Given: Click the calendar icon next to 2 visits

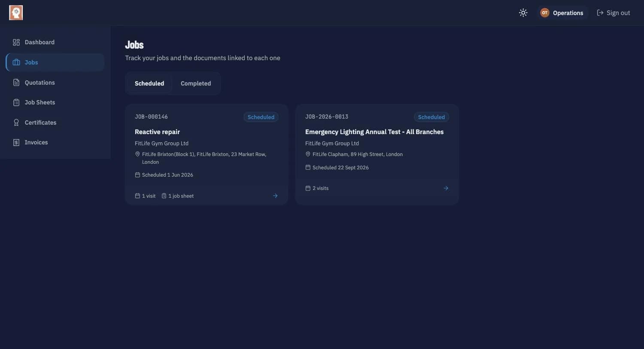Looking at the screenshot, I should [308, 188].
